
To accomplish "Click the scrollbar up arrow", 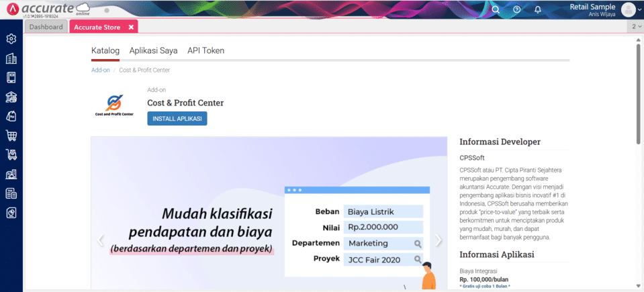I will click(638, 40).
